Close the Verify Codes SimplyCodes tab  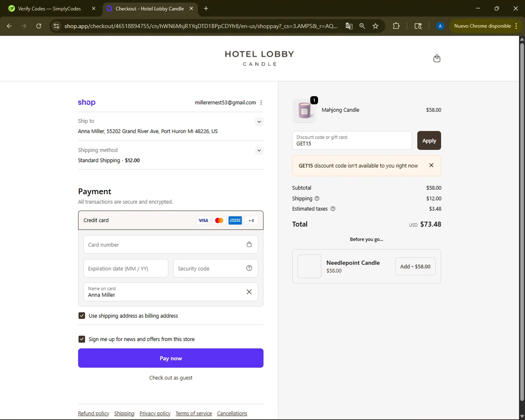93,8
